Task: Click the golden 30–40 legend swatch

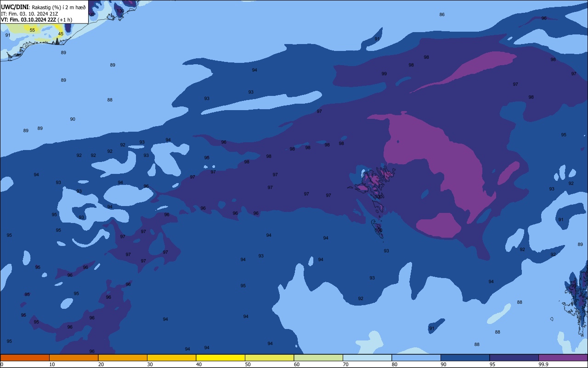Action: coord(171,357)
